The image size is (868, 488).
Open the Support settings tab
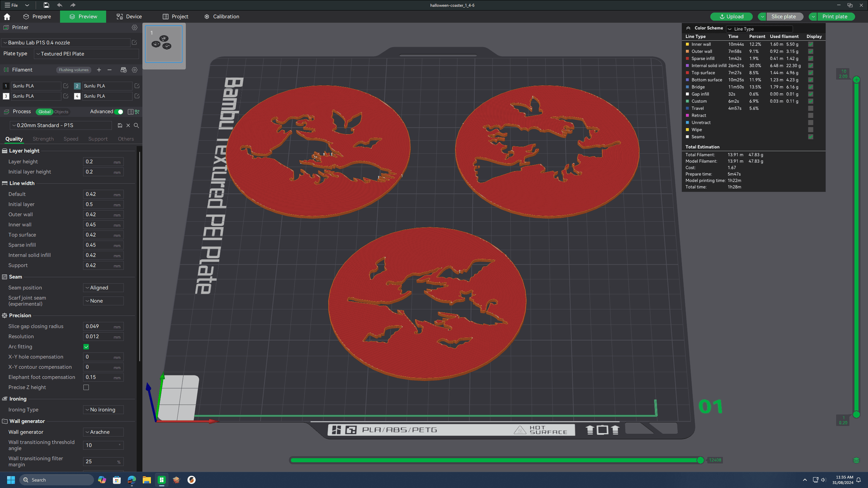pyautogui.click(x=98, y=139)
